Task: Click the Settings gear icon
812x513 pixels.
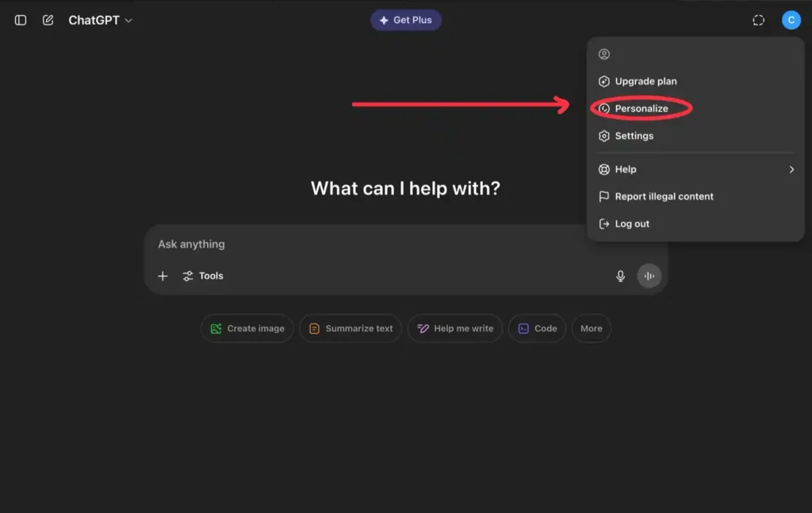Action: click(x=603, y=136)
